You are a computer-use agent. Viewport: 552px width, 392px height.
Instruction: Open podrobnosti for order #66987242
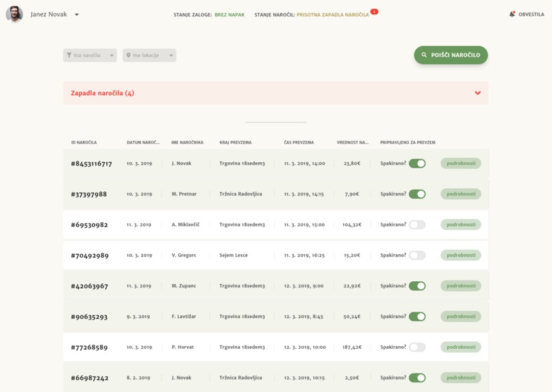tap(461, 378)
